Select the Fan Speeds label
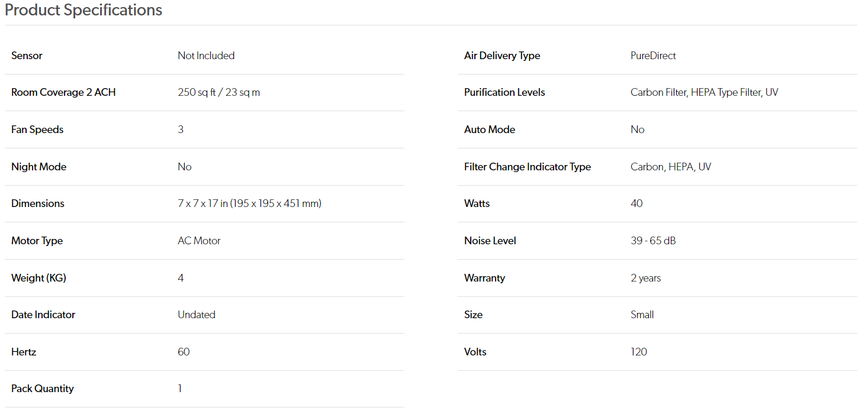 [x=37, y=130]
